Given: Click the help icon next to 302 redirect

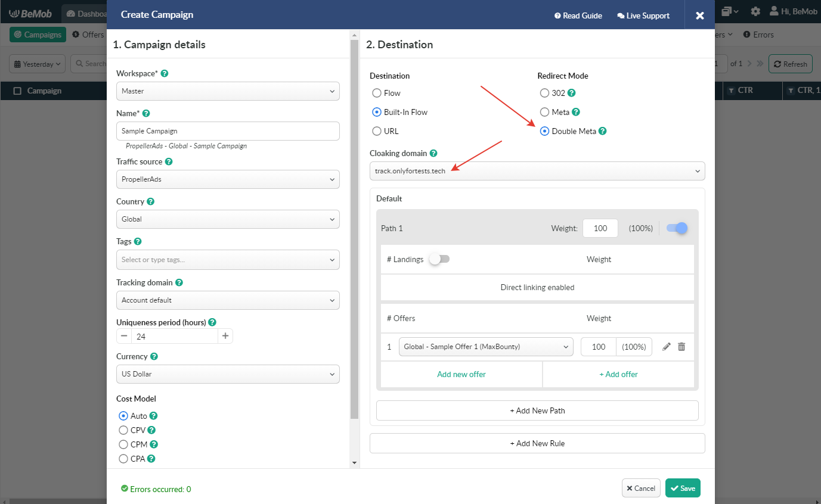Looking at the screenshot, I should click(571, 93).
